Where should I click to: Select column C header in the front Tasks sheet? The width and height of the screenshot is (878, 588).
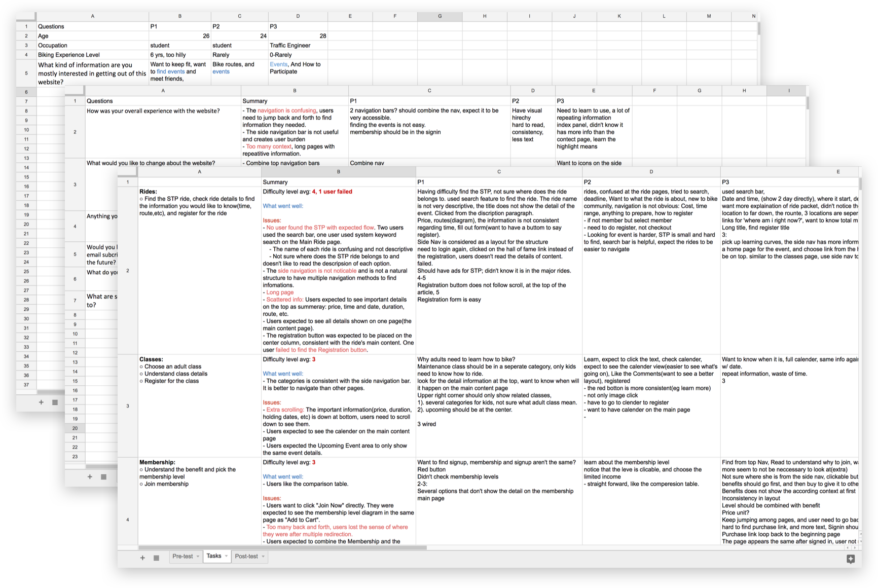coord(499,172)
